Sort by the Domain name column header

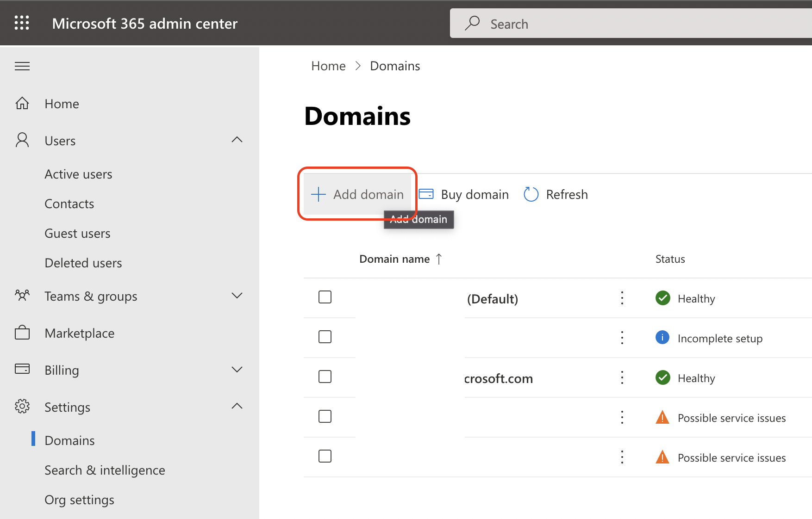coord(394,259)
